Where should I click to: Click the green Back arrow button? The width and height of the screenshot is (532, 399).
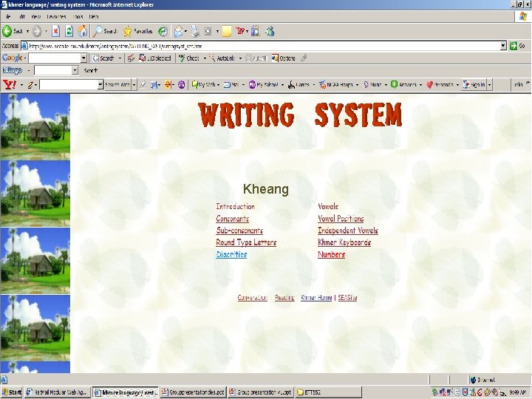click(x=7, y=32)
